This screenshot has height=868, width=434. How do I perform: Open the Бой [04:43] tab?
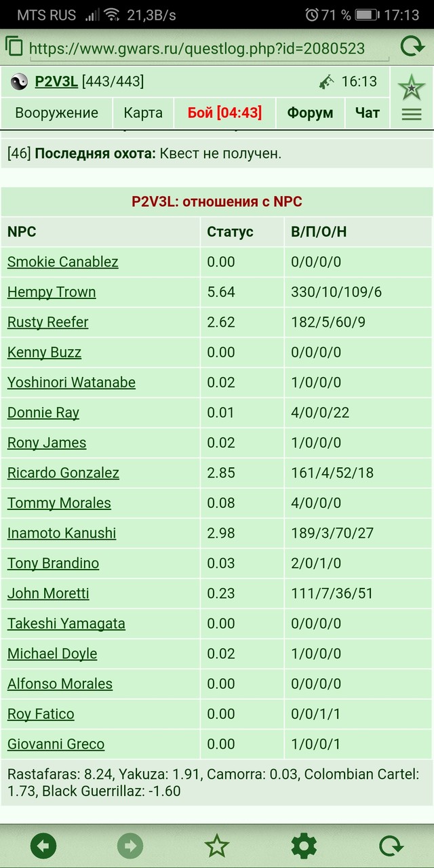click(x=224, y=113)
